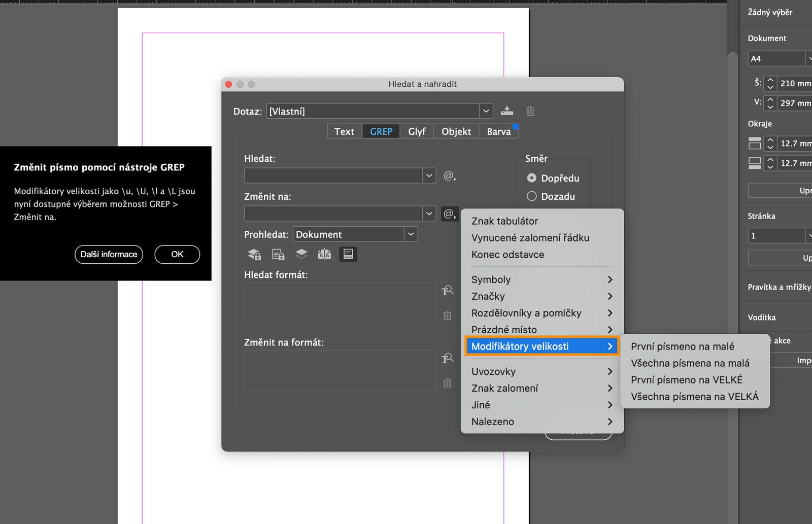
Task: Expand the Hledat field history dropdown arrow
Action: click(x=429, y=176)
